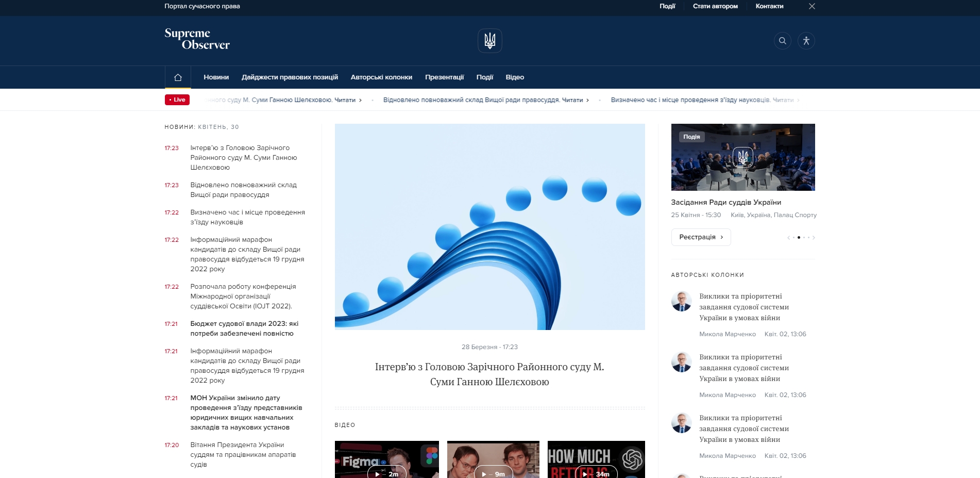980x478 pixels.
Task: Open news Бюджет судової влади 2023
Action: pyautogui.click(x=244, y=328)
